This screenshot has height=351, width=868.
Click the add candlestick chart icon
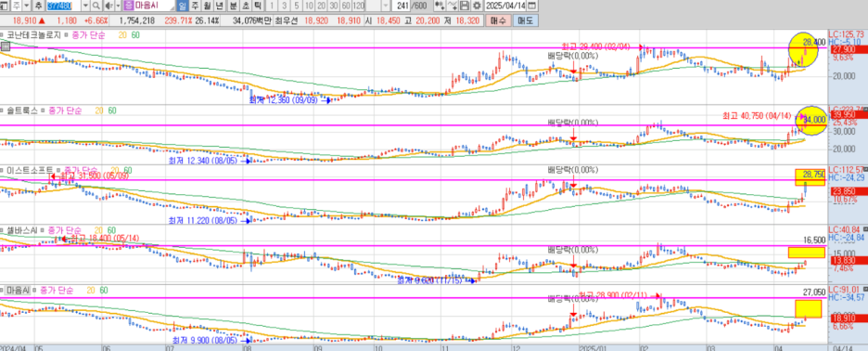[x=440, y=6]
